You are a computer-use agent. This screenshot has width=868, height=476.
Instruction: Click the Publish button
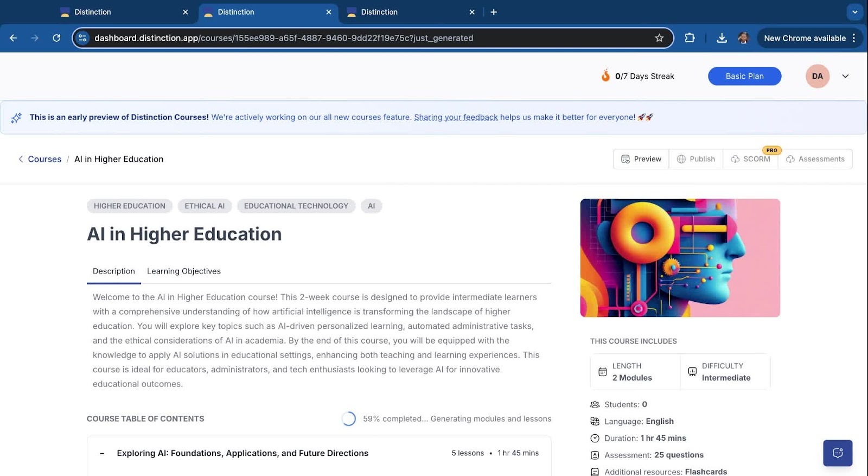click(x=696, y=159)
